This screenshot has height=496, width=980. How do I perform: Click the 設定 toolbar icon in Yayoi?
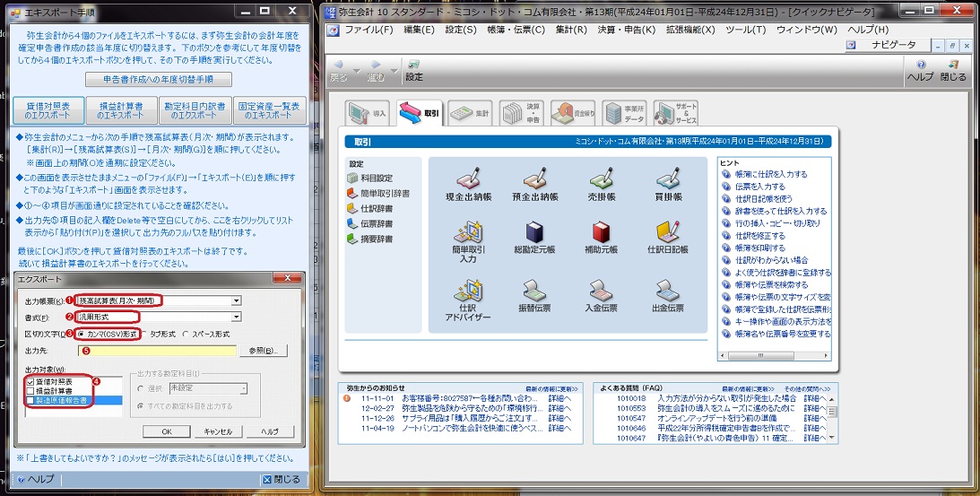pos(413,71)
